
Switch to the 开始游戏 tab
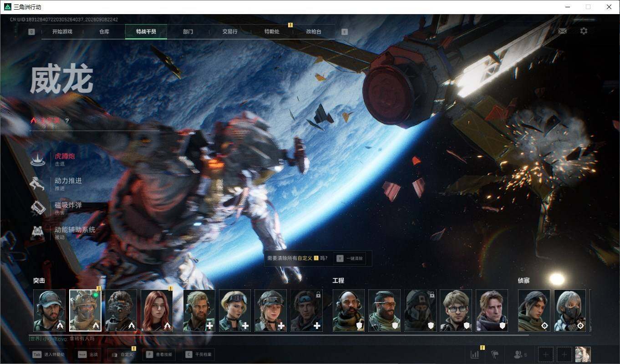(x=62, y=32)
